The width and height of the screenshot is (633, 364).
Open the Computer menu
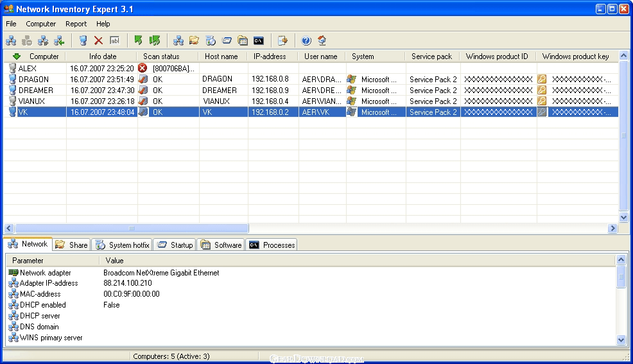click(x=41, y=24)
